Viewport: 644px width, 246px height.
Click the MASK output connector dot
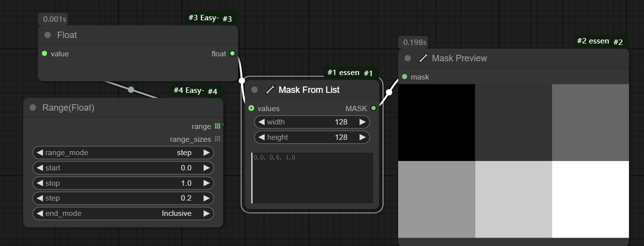click(x=373, y=108)
